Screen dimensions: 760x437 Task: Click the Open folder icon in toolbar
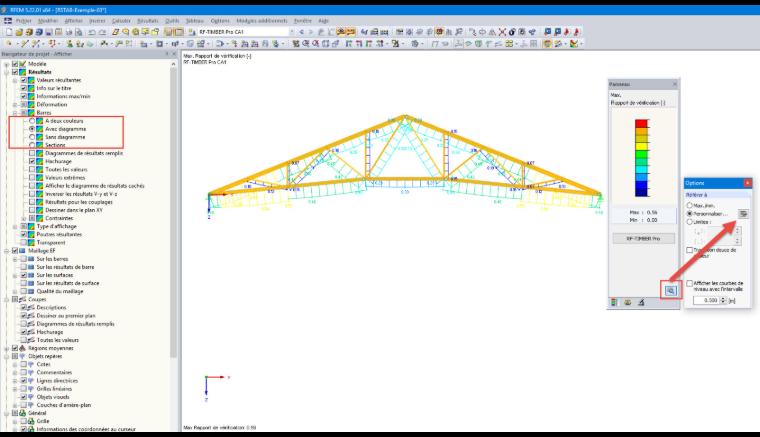click(19, 32)
